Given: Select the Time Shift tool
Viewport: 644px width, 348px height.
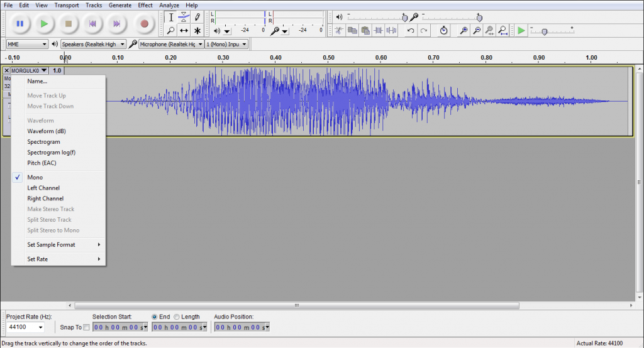Looking at the screenshot, I should (184, 30).
